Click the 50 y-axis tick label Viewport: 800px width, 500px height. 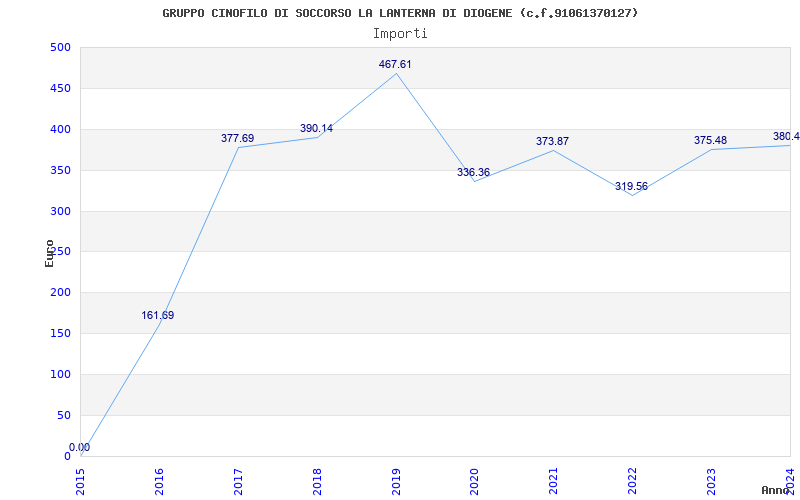[63, 415]
